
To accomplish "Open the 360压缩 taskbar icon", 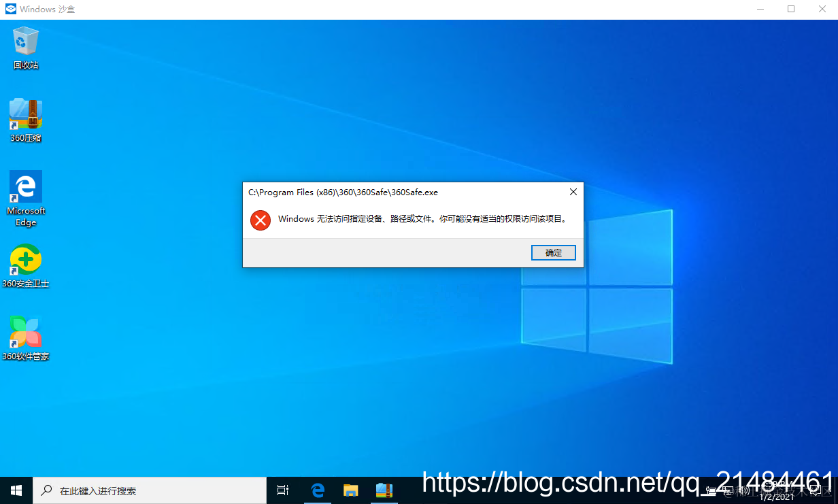I will [384, 490].
